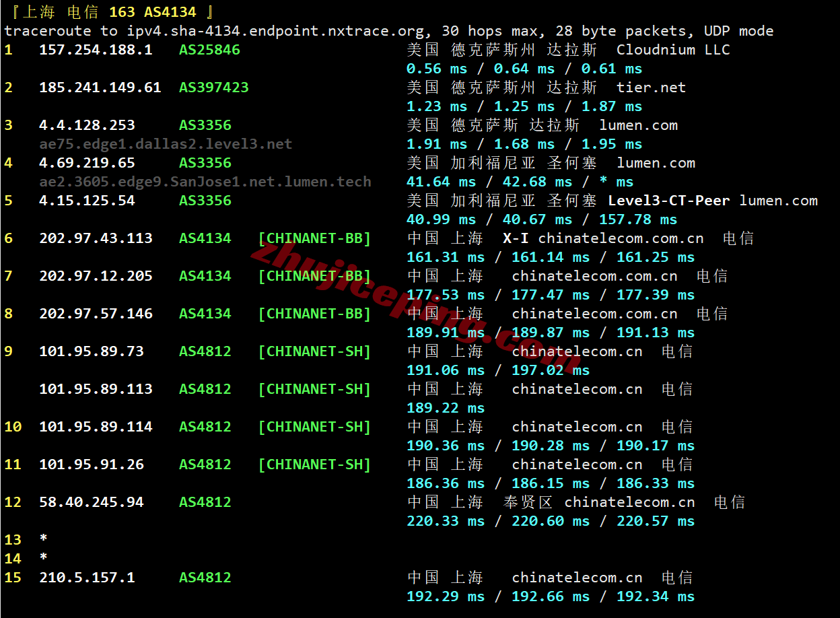Select hop 7 IP 202.97.12.205
Screen dimensions: 840x618
point(96,276)
